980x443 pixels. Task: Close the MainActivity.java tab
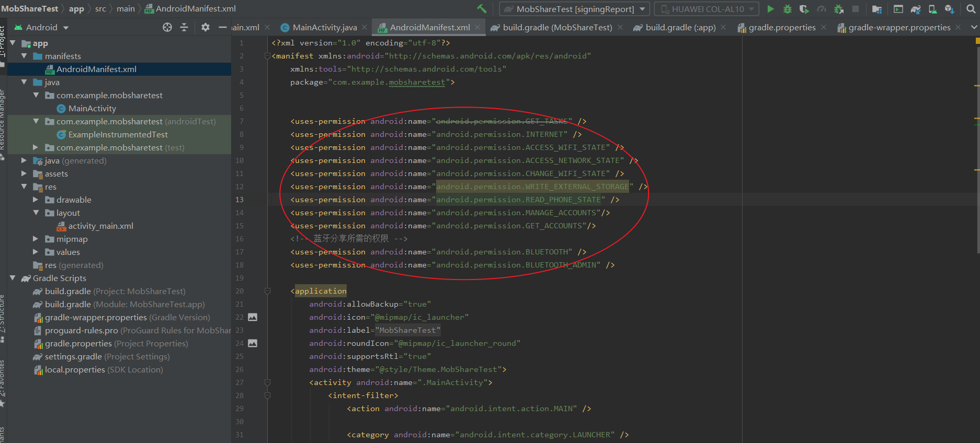(x=364, y=27)
